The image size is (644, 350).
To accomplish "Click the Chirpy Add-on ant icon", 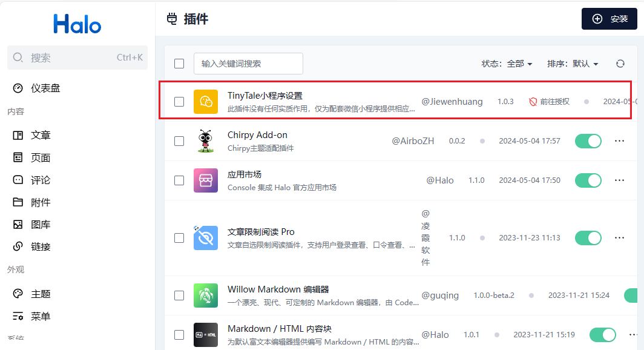I will coord(206,141).
